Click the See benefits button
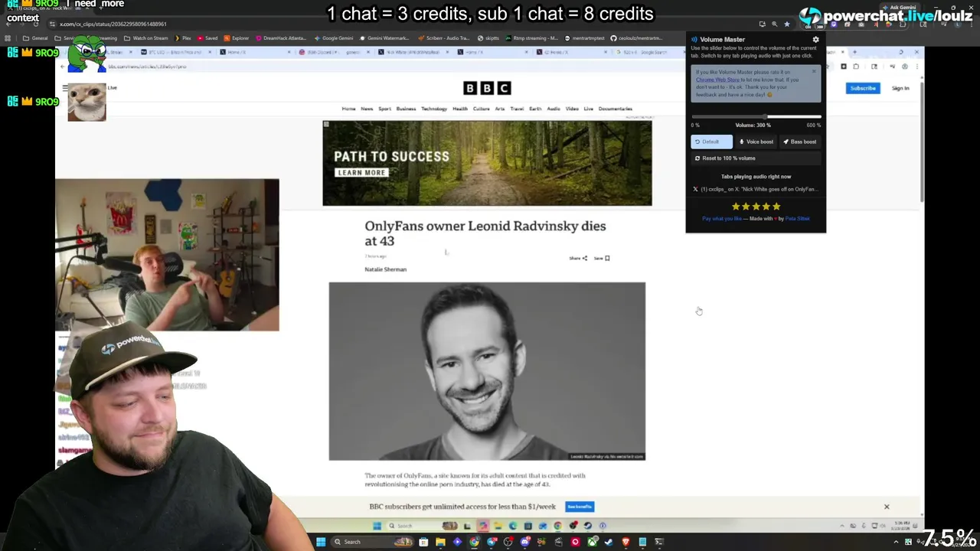Screen dimensions: 980x551 tap(580, 507)
